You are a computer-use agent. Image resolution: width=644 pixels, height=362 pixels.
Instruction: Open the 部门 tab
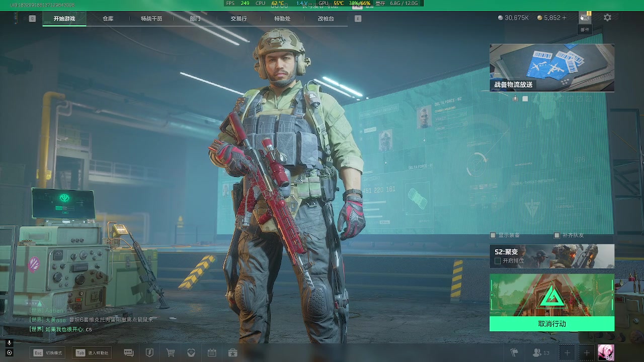pos(195,19)
